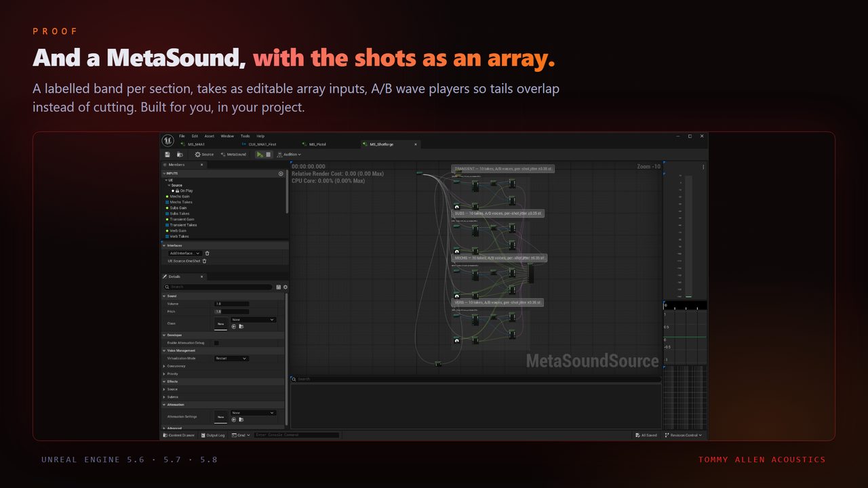Collapse the Sound category
Image resolution: width=868 pixels, height=488 pixels.
[164, 296]
